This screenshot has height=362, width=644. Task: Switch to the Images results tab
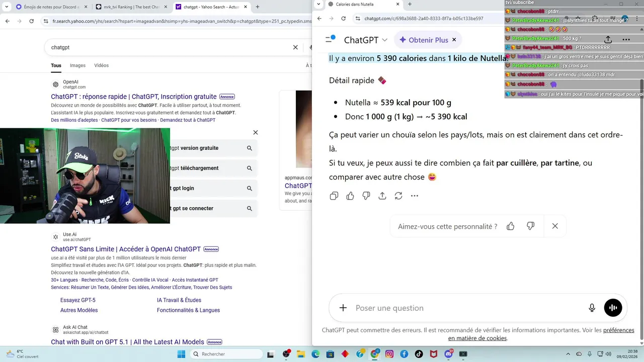77,65
